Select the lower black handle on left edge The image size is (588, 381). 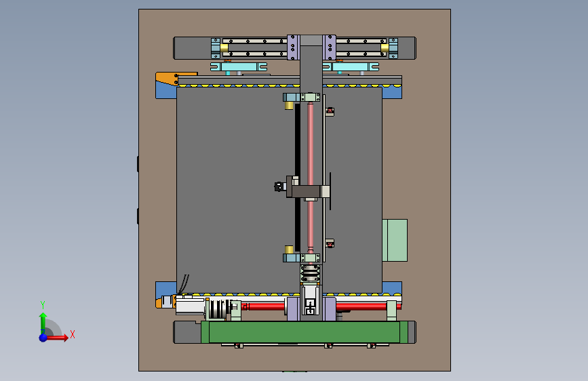(138, 216)
